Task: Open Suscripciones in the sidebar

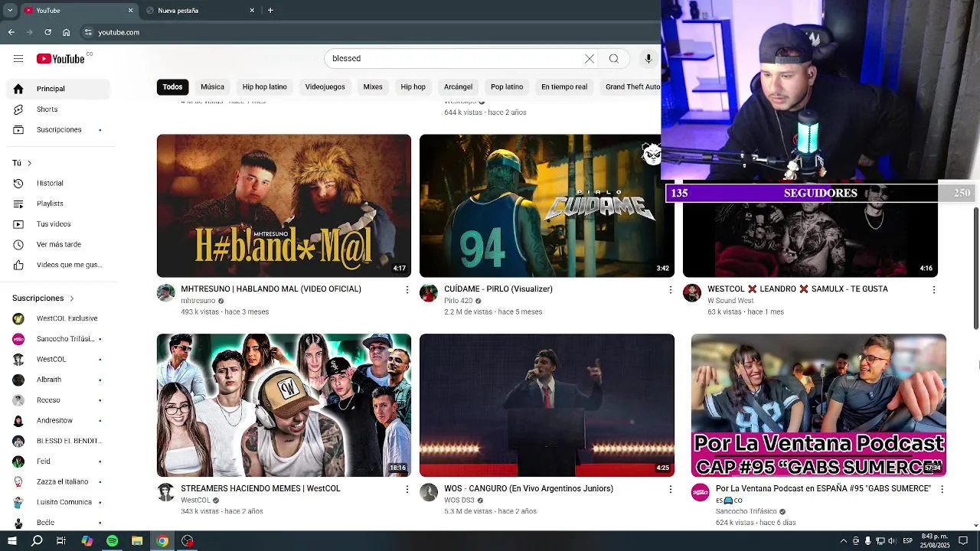Action: pos(58,130)
